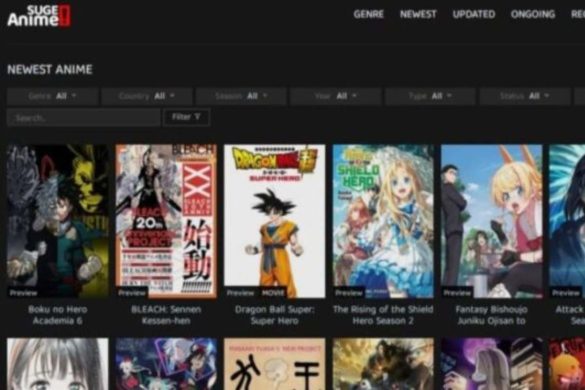
Task: Open Dragon Ball Super: Super Hero poster
Action: coord(275,221)
